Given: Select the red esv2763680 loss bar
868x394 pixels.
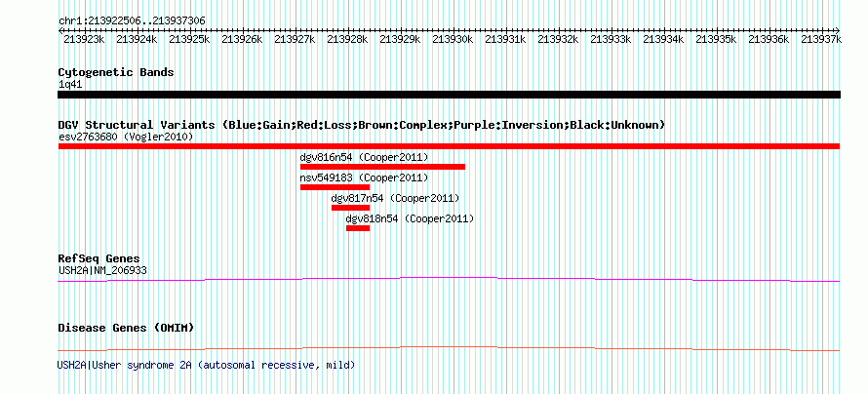Looking at the screenshot, I should [x=449, y=146].
